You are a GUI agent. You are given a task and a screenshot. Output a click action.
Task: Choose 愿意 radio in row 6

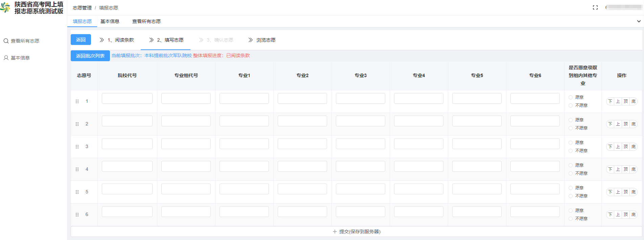(571, 211)
